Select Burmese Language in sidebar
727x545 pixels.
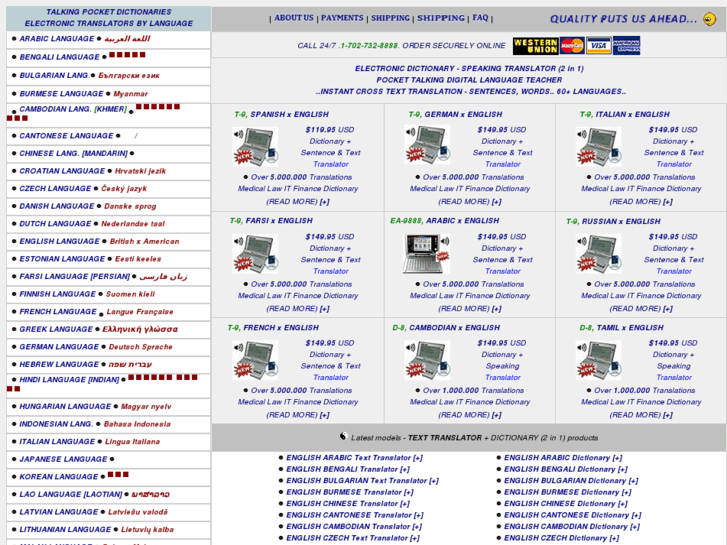click(x=61, y=94)
